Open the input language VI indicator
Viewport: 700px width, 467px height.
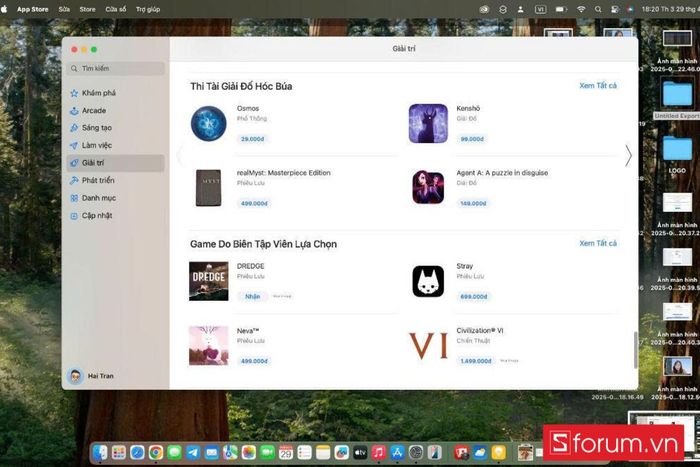point(540,9)
